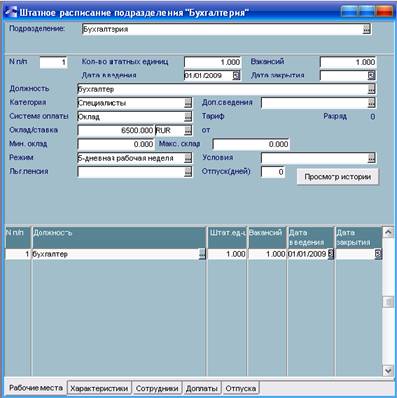Expand the Категория selection list
The image size is (397, 398).
[x=188, y=103]
